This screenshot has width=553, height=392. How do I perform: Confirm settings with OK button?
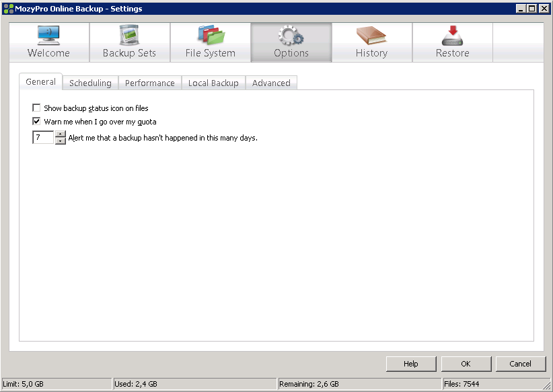(x=466, y=364)
